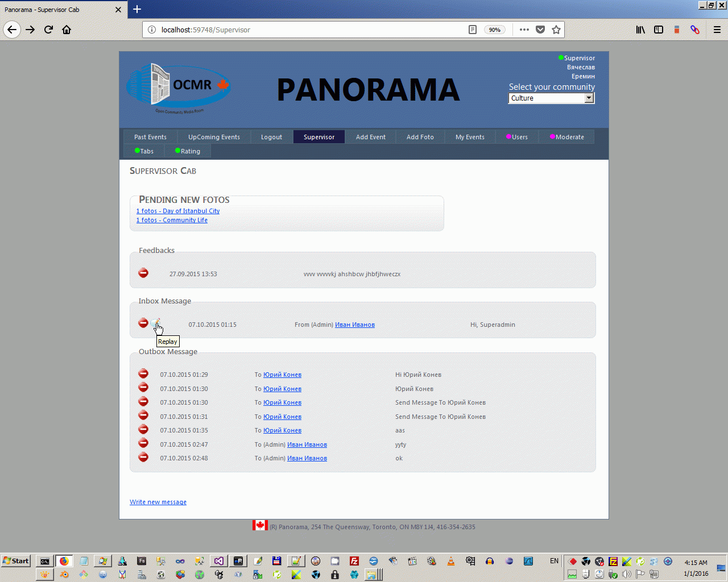Open FileZilla from the taskbar
The height and width of the screenshot is (582, 728).
[354, 561]
